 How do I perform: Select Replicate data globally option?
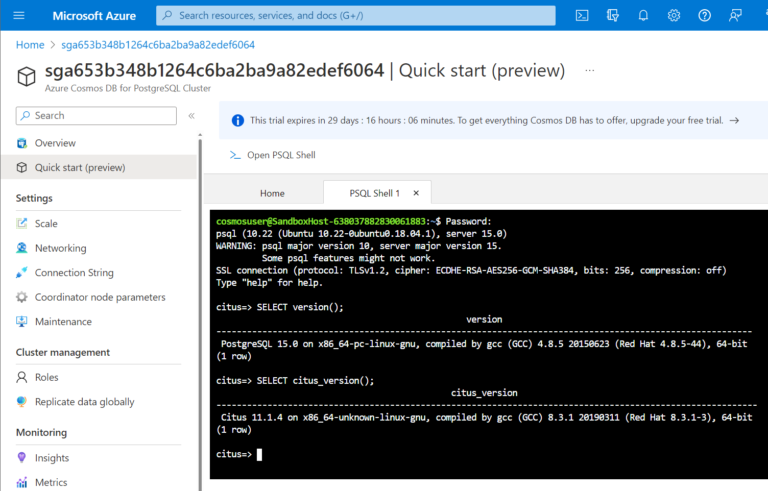[84, 402]
